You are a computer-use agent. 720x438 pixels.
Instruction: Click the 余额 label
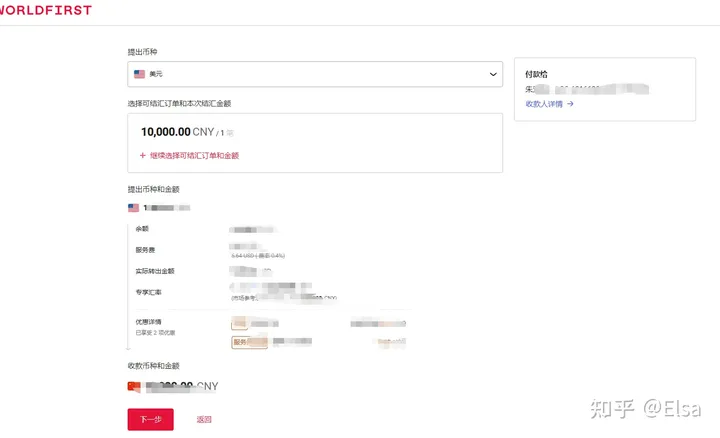pos(142,229)
